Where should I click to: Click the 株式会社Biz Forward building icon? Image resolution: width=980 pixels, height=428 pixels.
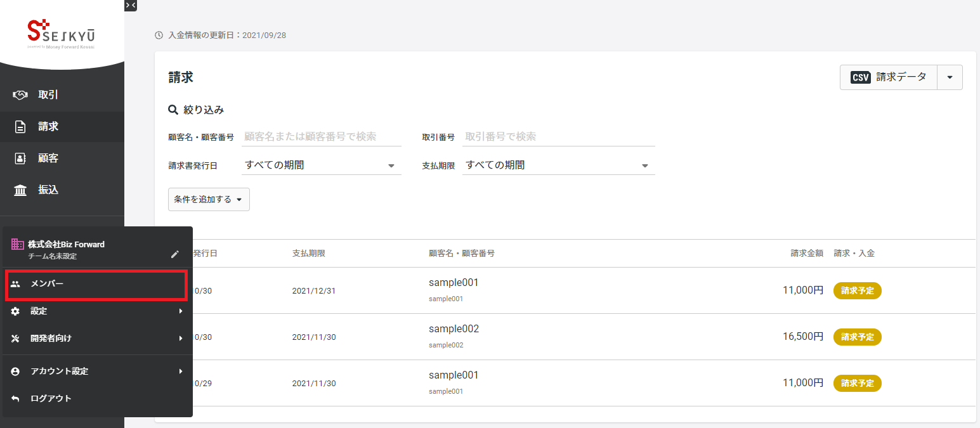tap(18, 244)
